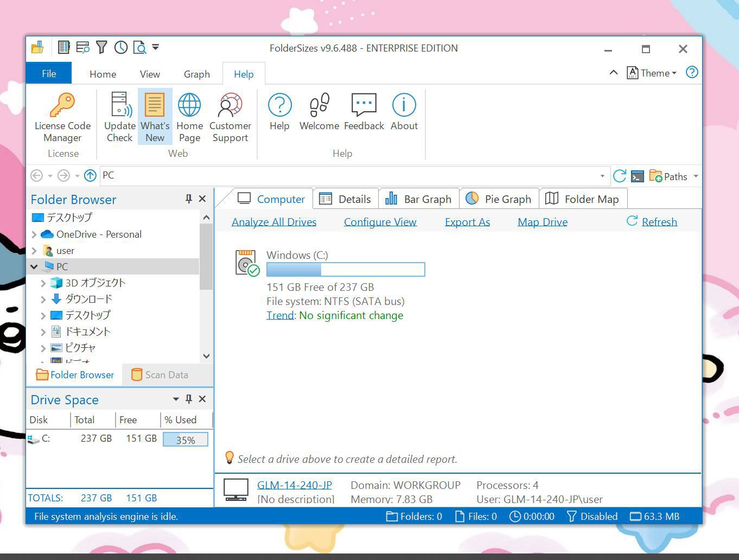Pin the Folder Browser panel
Viewport: 739px width, 560px height.
click(x=189, y=199)
